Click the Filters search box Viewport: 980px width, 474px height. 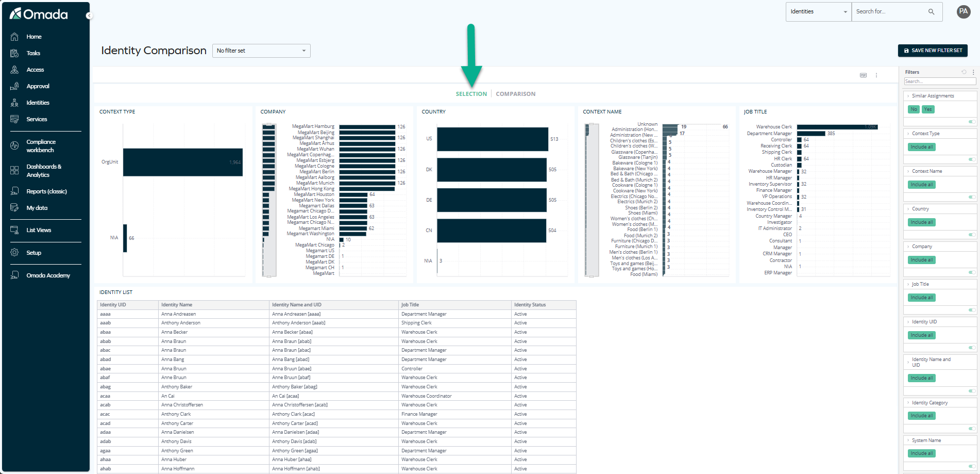(940, 81)
